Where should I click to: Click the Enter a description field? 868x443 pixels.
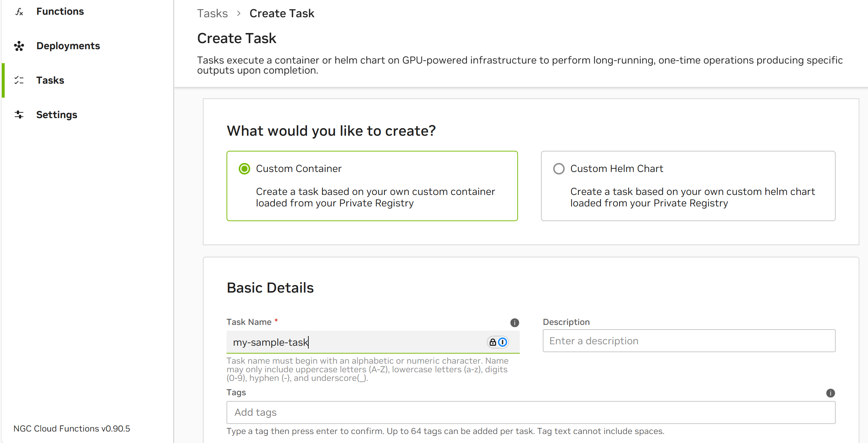[689, 341]
